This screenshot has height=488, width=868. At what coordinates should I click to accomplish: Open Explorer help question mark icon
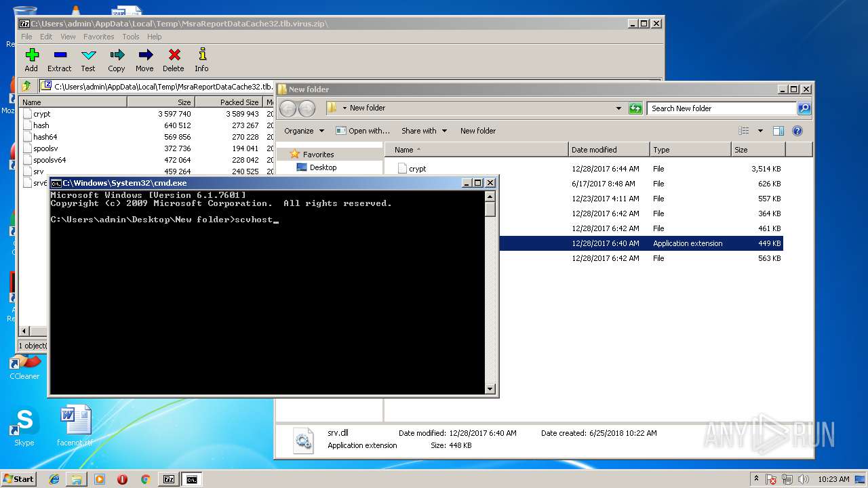(x=797, y=131)
